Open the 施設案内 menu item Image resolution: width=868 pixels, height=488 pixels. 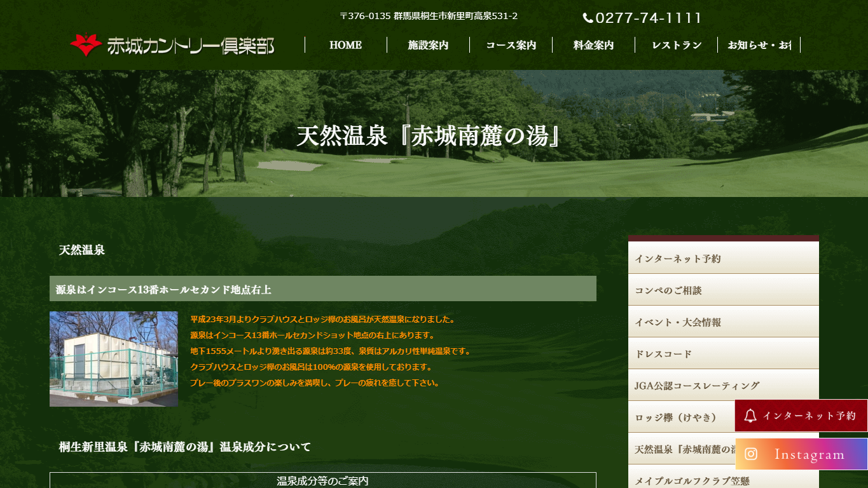tap(428, 45)
